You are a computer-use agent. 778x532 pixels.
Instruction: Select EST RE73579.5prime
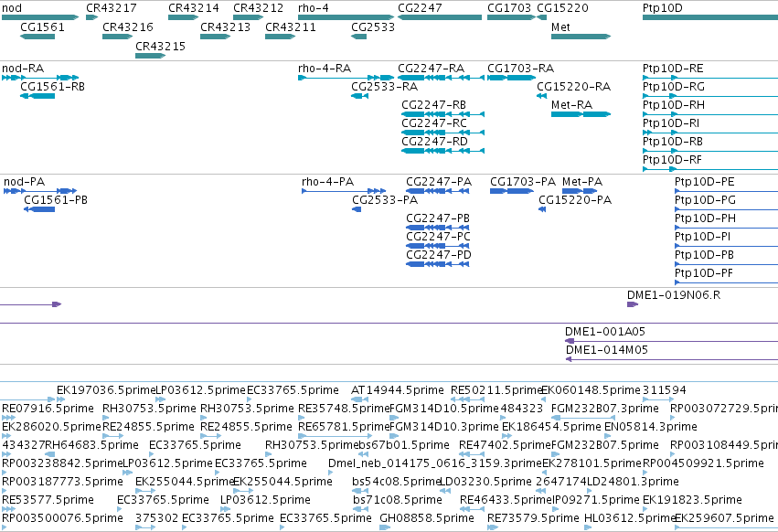tap(493, 527)
